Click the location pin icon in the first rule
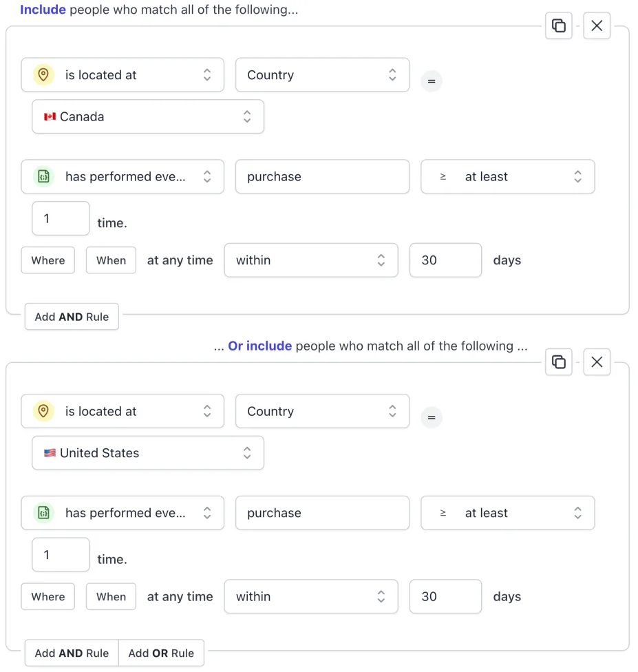Screen dimensions: 638x672 point(43,74)
